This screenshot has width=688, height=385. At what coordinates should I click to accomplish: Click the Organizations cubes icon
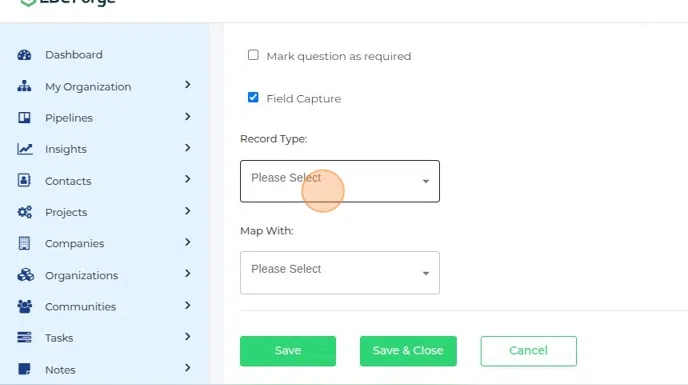point(25,275)
